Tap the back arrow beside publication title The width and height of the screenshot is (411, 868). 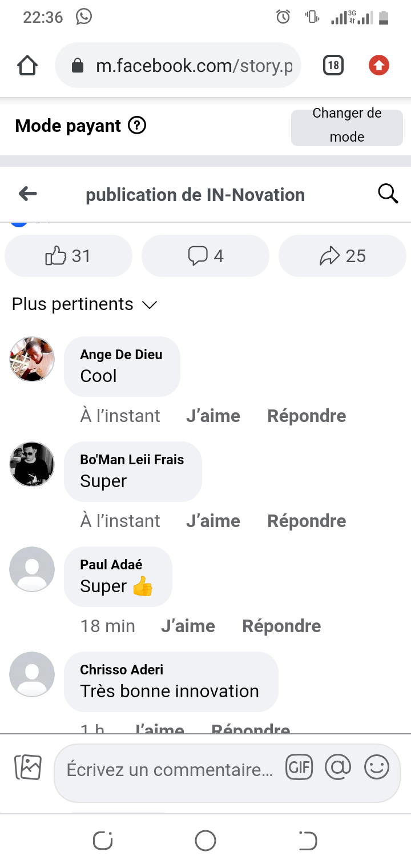click(x=27, y=194)
